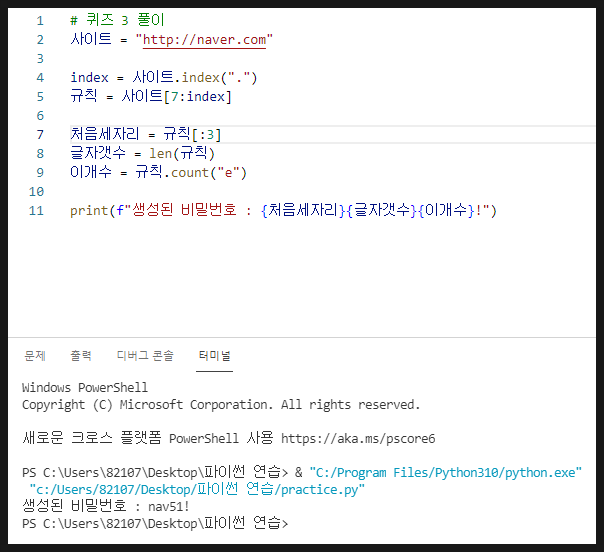Select the 터미널 tab
This screenshot has height=552, width=604.
click(214, 355)
